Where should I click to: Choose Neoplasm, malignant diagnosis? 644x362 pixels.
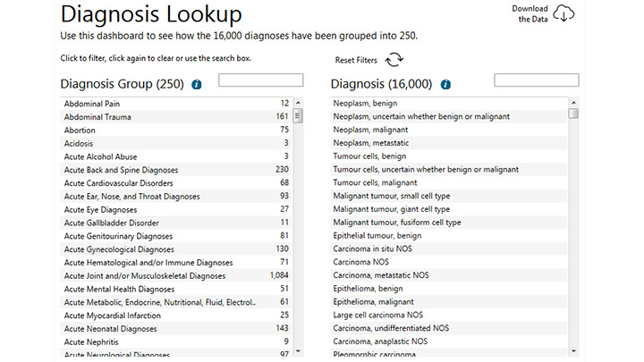pos(449,130)
